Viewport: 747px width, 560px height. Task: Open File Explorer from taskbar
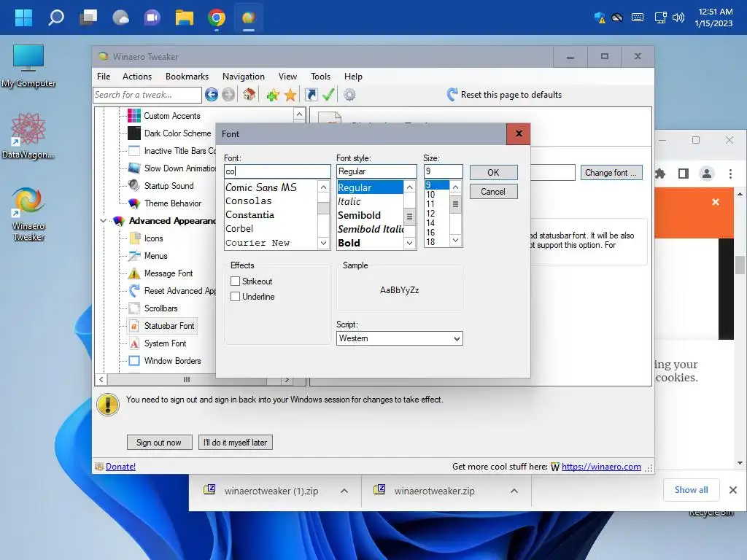point(185,17)
